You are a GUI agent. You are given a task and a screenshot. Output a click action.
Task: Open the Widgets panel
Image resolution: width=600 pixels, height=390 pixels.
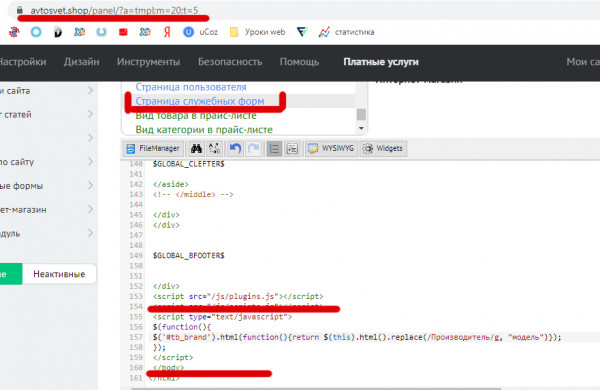383,148
